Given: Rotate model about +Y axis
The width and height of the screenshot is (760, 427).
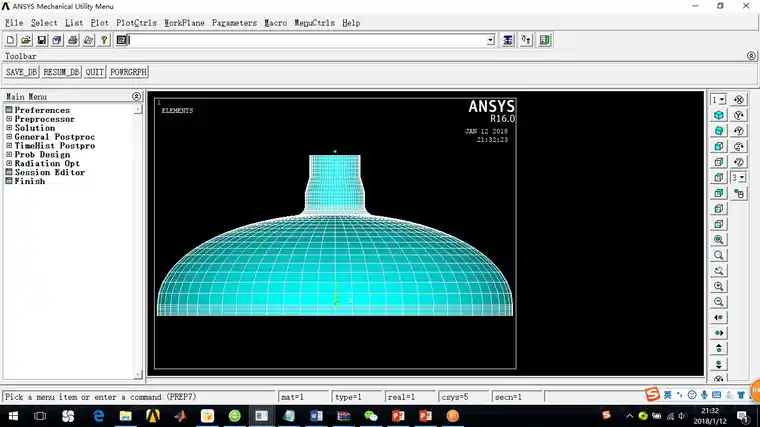Looking at the screenshot, I should pos(739,115).
